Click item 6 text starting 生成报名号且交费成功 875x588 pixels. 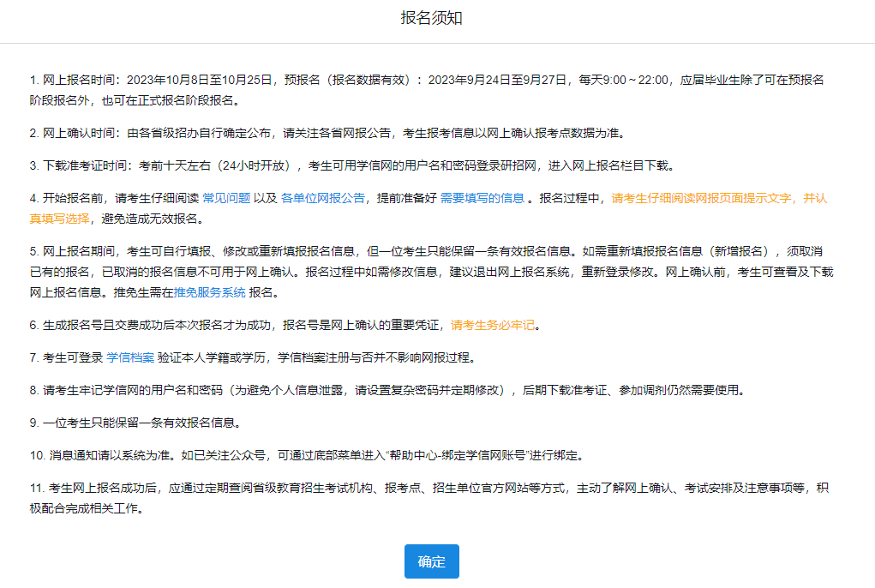coord(240,325)
